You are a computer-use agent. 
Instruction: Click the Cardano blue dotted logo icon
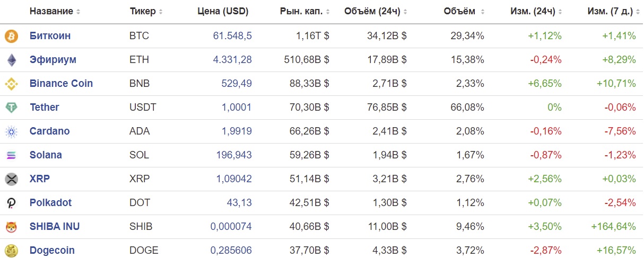tap(11, 131)
